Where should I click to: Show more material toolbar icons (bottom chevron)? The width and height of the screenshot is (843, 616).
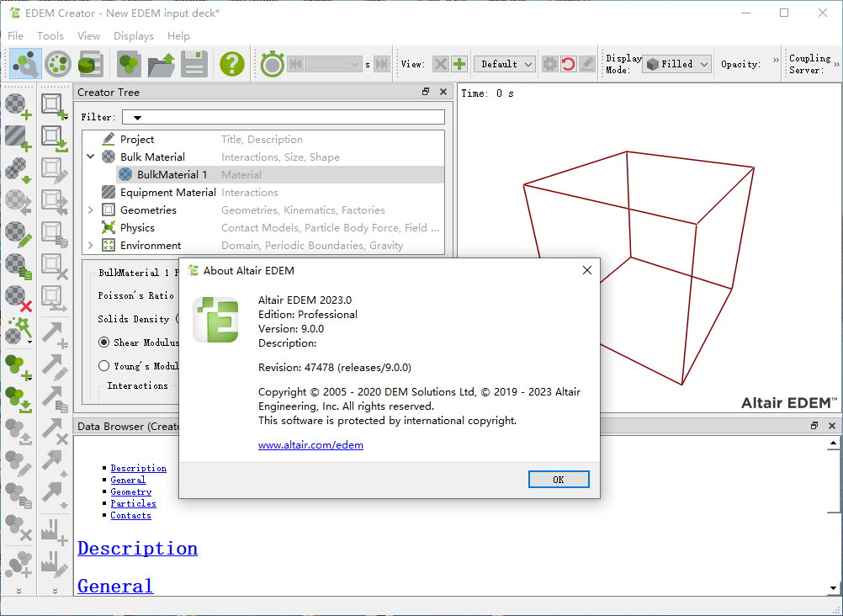19,591
